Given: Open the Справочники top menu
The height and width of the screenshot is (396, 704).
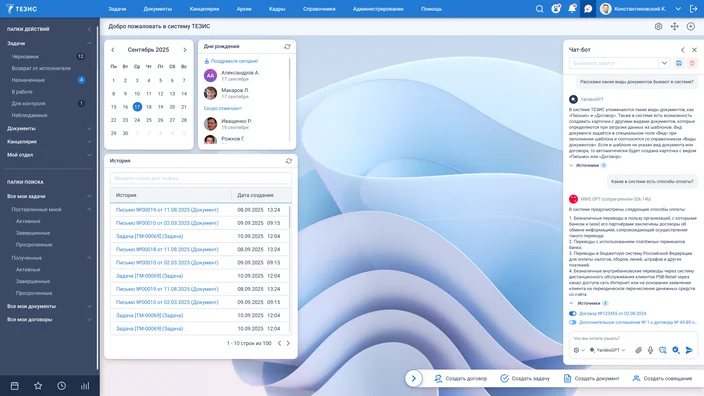Looking at the screenshot, I should click(x=319, y=9).
